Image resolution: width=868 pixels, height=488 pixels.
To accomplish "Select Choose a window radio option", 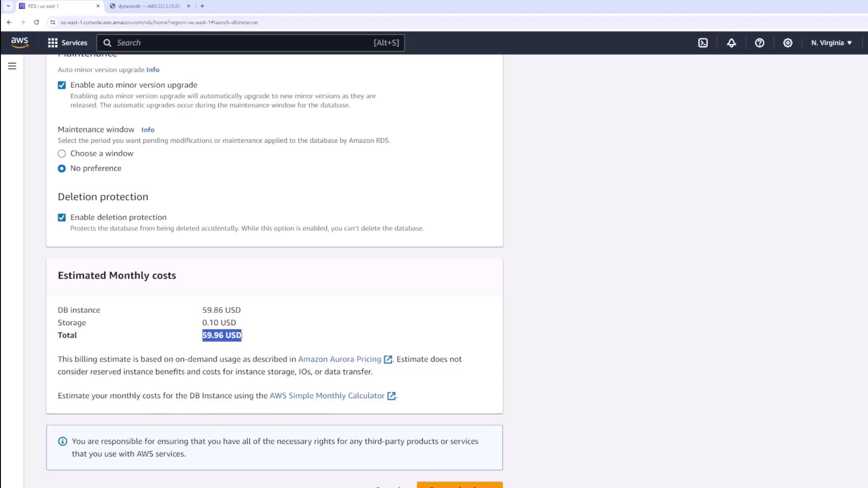I will pyautogui.click(x=62, y=154).
